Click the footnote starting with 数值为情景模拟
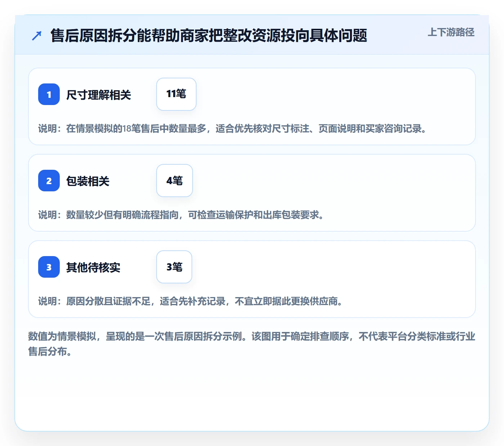This screenshot has height=446, width=504. point(252,344)
